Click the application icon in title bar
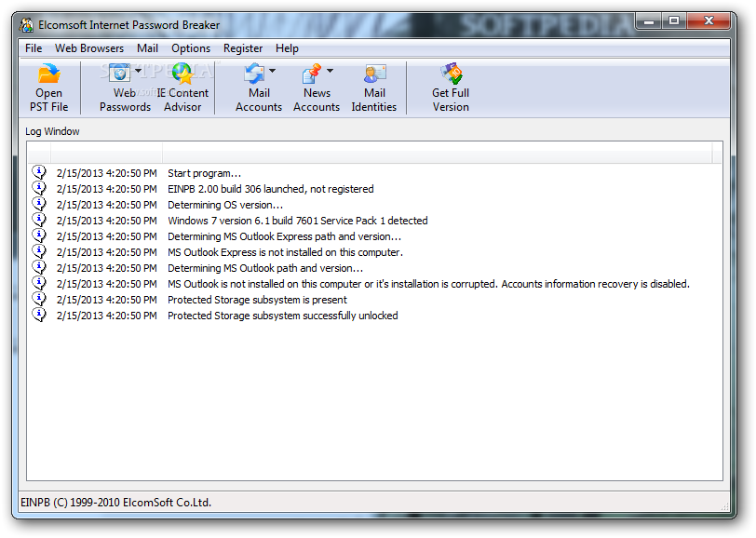The height and width of the screenshot is (538, 756). [27, 24]
